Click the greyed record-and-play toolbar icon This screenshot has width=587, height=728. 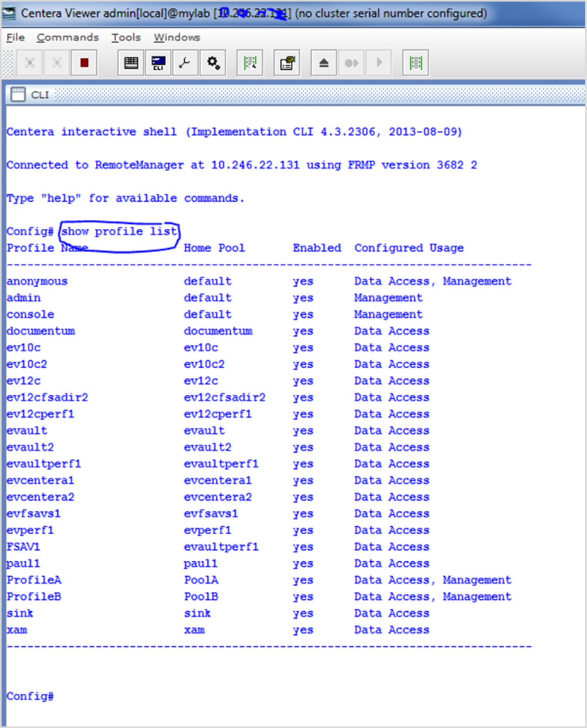click(351, 62)
